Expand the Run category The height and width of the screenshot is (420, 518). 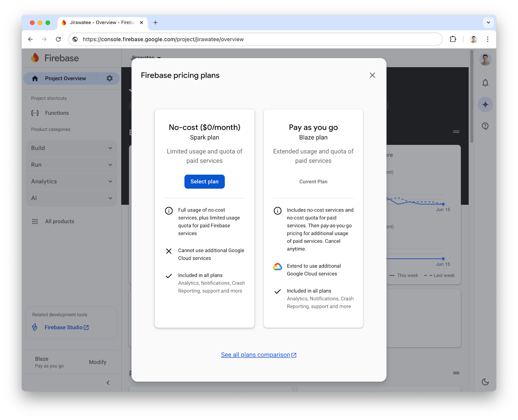tap(72, 165)
